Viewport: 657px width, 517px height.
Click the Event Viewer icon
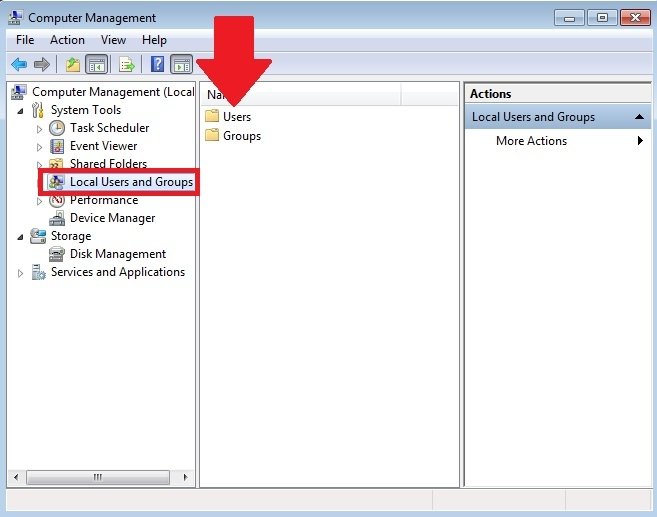pyautogui.click(x=57, y=146)
